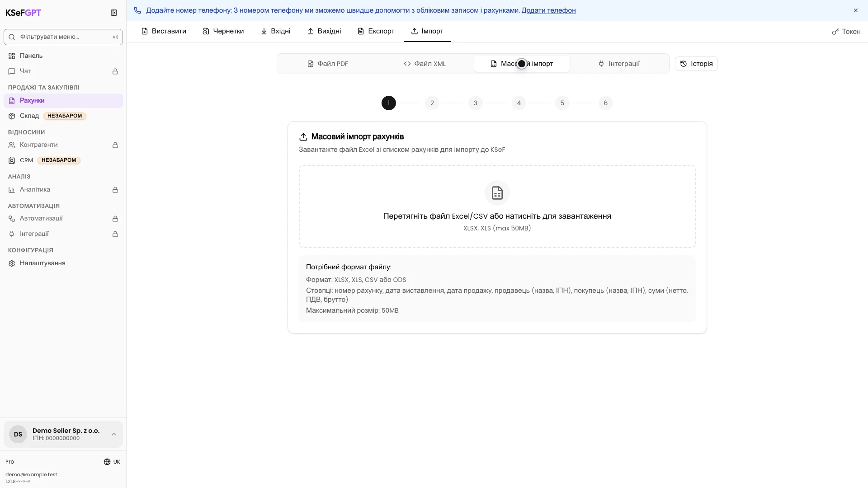Click the lock icon beside Автоматизації
Image resolution: width=868 pixels, height=488 pixels.
click(115, 219)
